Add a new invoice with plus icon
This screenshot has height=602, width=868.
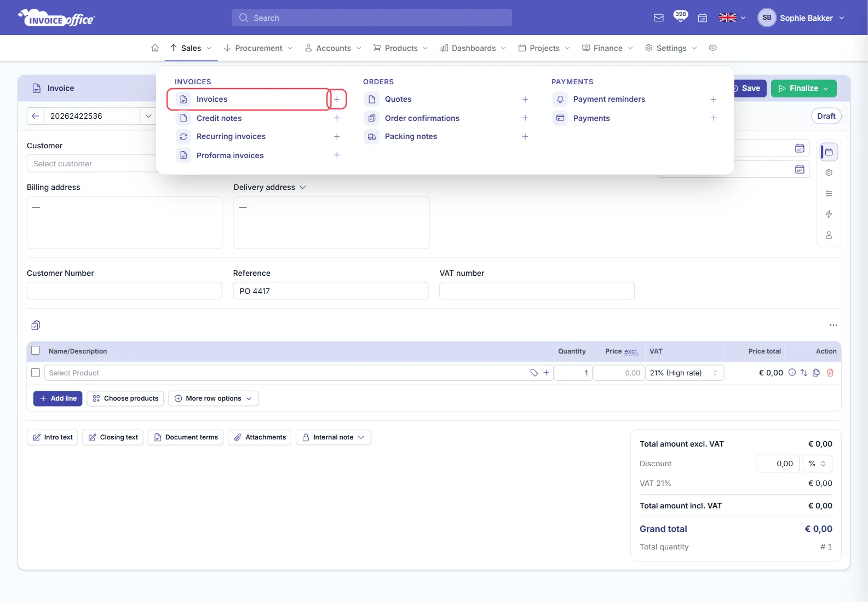(337, 99)
